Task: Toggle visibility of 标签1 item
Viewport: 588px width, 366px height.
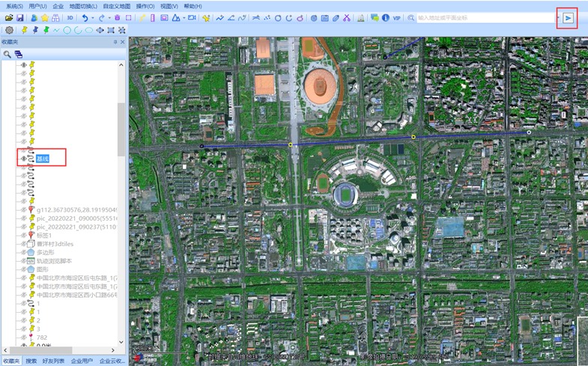Action: (x=24, y=235)
